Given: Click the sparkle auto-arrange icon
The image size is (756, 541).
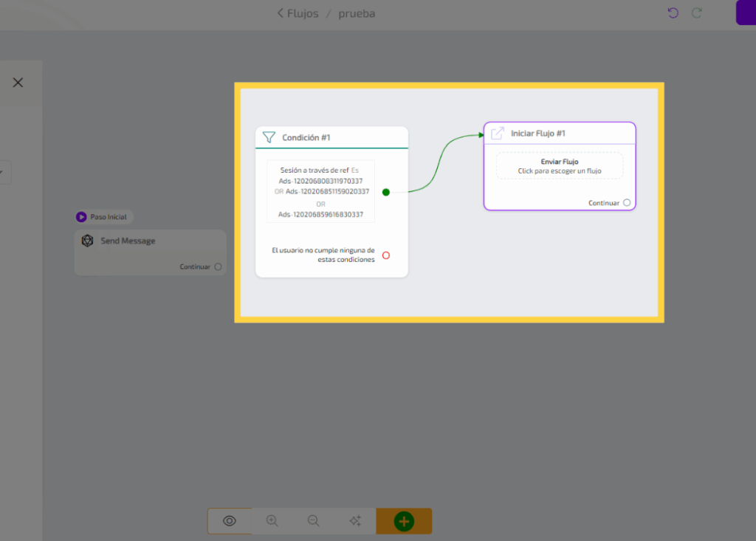Looking at the screenshot, I should (355, 521).
